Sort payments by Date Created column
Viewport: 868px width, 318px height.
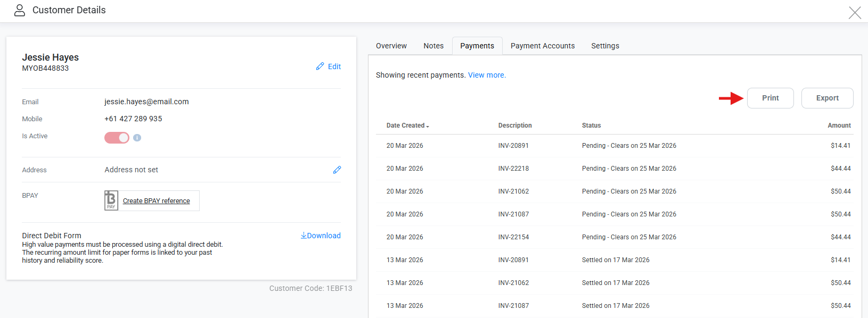[x=407, y=125]
